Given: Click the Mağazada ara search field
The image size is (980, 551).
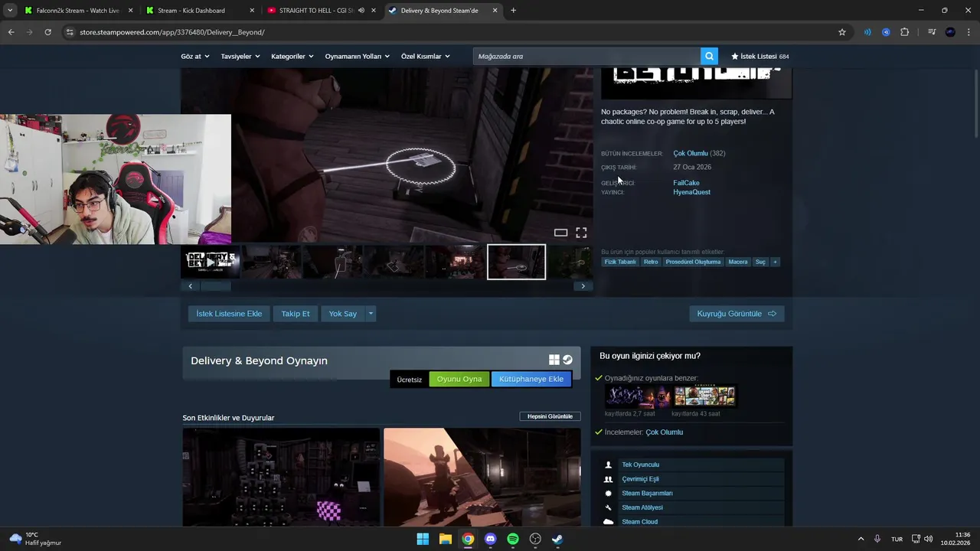Looking at the screenshot, I should 587,56.
